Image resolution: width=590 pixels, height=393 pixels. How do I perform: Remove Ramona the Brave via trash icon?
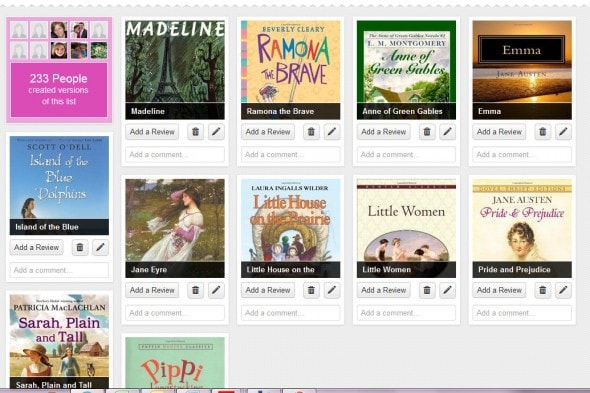pos(311,132)
